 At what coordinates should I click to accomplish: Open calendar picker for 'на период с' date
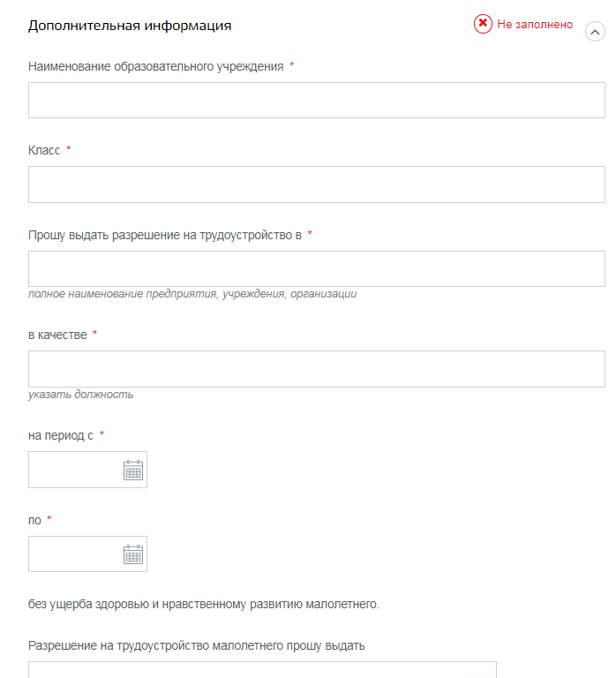point(132,470)
